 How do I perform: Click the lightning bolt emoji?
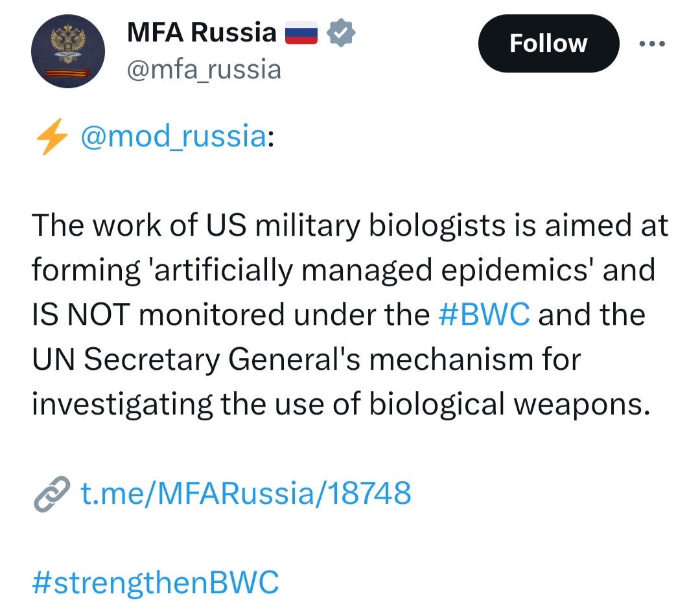(52, 137)
